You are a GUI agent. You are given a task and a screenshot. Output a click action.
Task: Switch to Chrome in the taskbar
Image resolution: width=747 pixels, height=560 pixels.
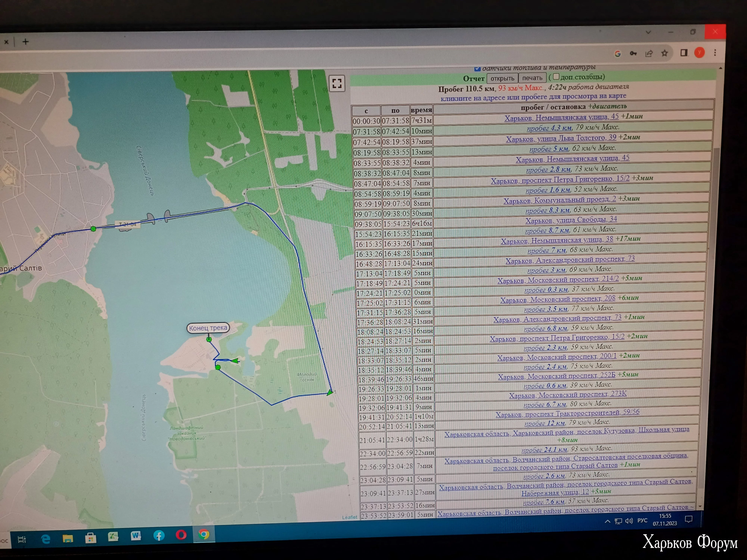point(204,534)
